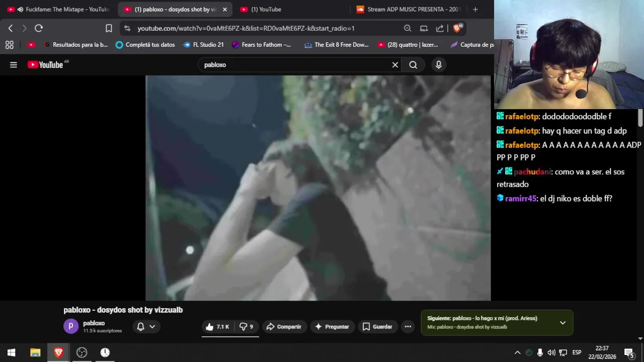Viewport: 644px width, 362px height.
Task: Open Resultados para la b... bookmark
Action: pyautogui.click(x=76, y=45)
